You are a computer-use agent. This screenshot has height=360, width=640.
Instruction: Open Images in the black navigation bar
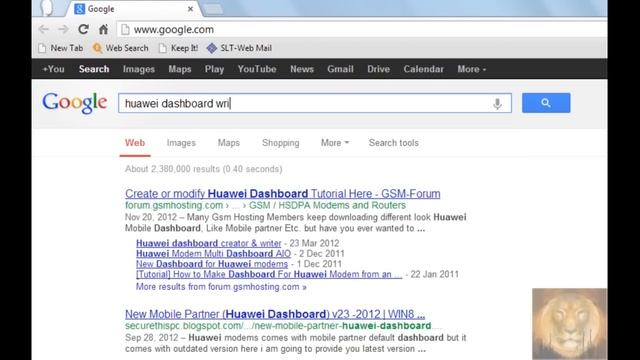tap(139, 69)
